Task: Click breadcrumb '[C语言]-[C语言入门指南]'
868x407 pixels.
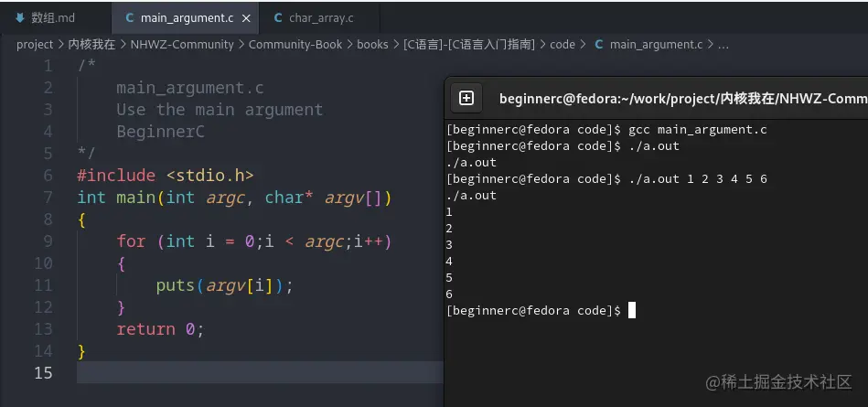Action: [469, 44]
